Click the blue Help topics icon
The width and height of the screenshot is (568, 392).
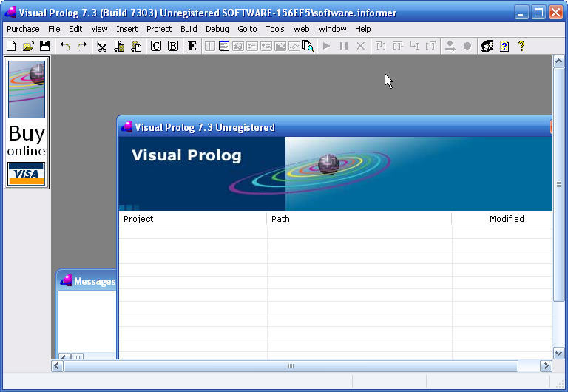[504, 47]
